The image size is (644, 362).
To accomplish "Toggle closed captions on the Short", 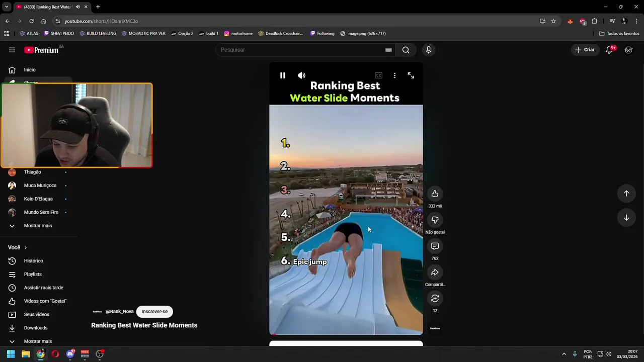I will coord(378,75).
